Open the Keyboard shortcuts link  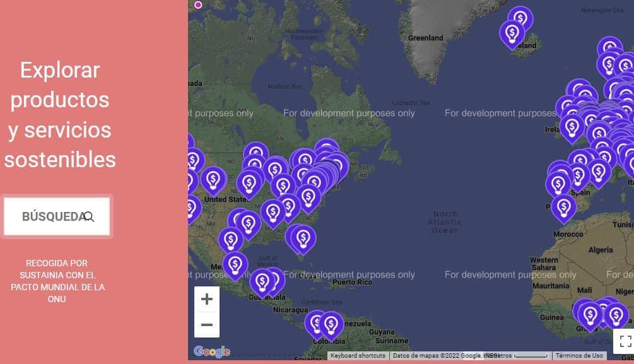point(358,356)
